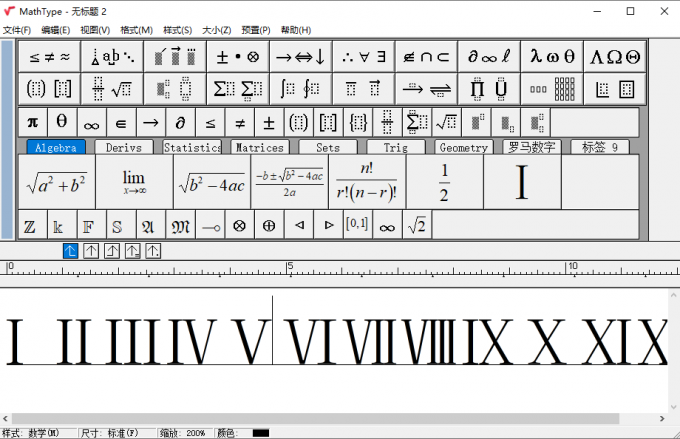Open labeled arrow templates palette
This screenshot has height=439, width=680.
(426, 89)
